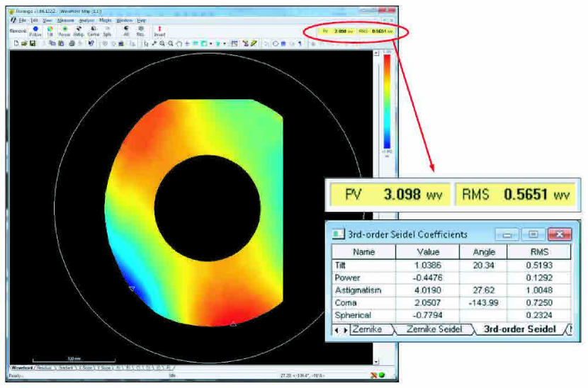The height and width of the screenshot is (388, 588).
Task: Toggle Power removal in the Remove toolbar
Action: [x=64, y=30]
